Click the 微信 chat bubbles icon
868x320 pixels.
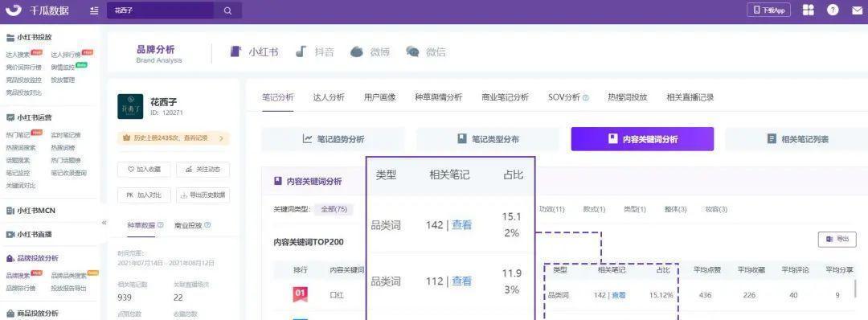point(412,52)
